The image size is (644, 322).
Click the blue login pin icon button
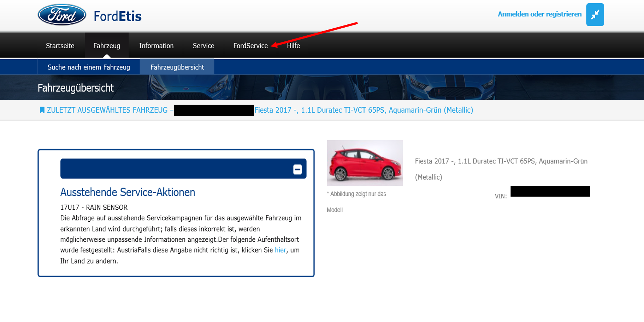point(595,15)
